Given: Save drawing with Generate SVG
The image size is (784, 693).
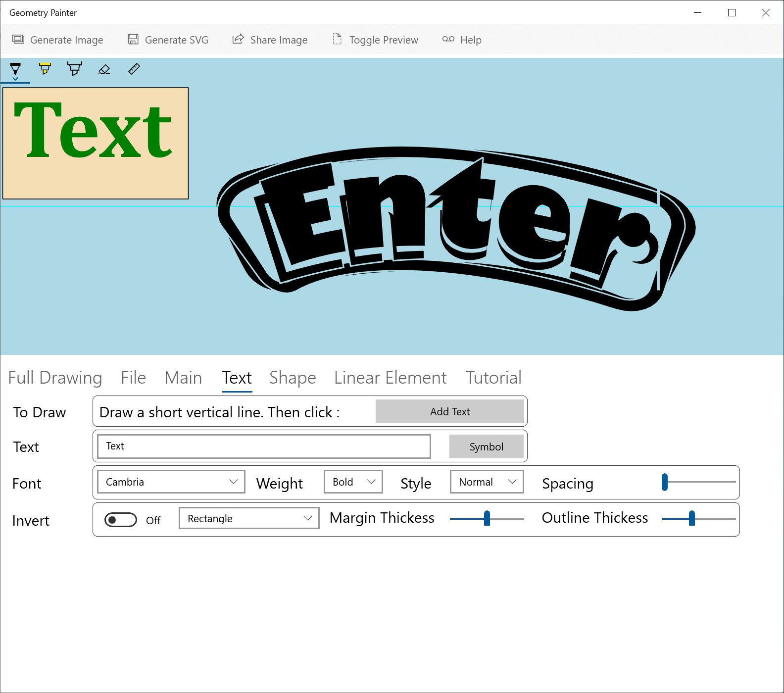Looking at the screenshot, I should 168,40.
